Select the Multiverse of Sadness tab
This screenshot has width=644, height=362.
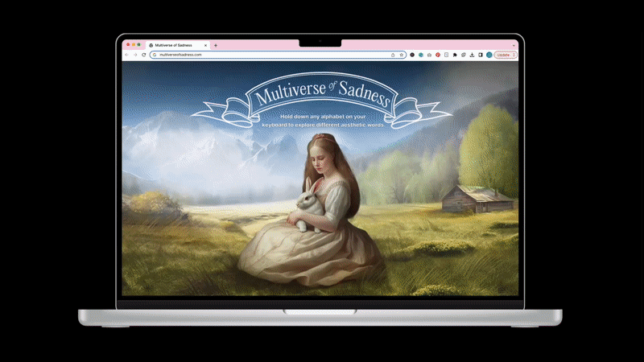tap(177, 45)
